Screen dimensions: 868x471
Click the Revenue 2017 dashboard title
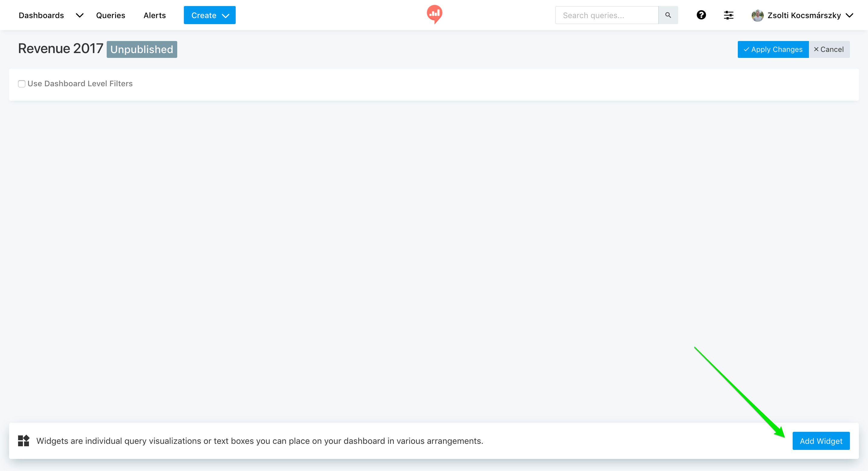tap(61, 49)
